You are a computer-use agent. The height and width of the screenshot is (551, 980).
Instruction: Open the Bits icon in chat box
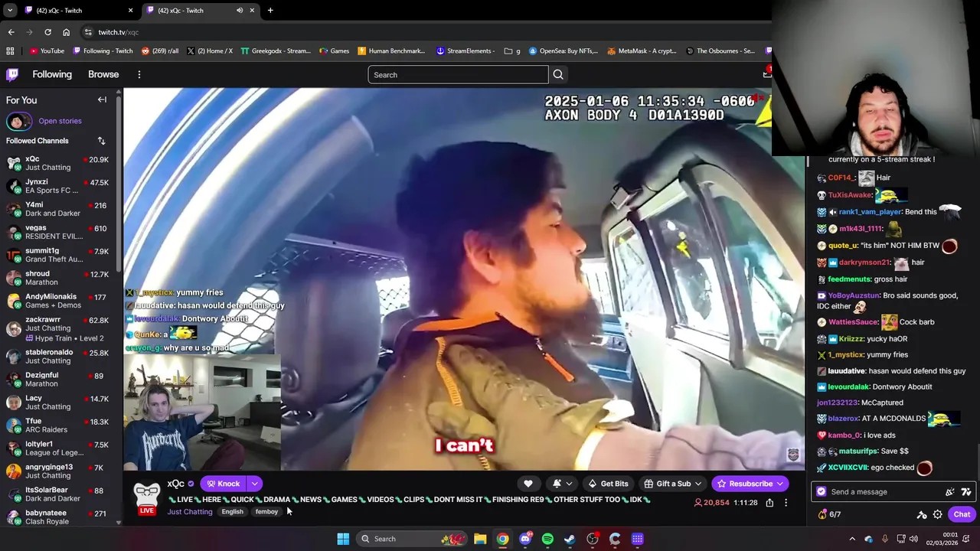[x=950, y=492]
